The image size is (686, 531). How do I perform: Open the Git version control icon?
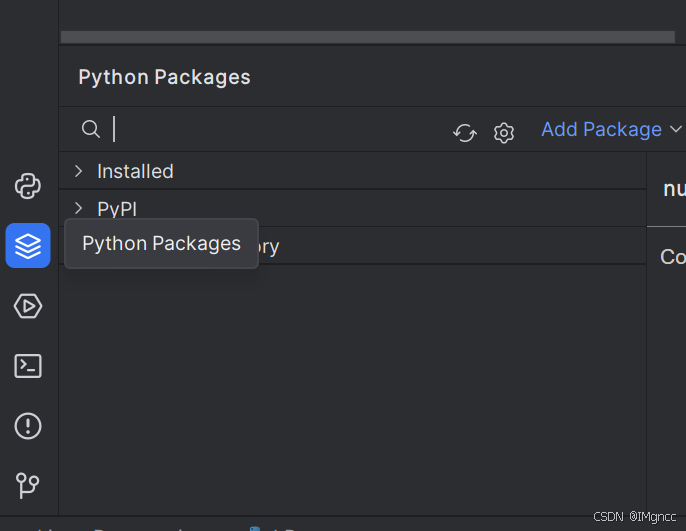tap(28, 486)
